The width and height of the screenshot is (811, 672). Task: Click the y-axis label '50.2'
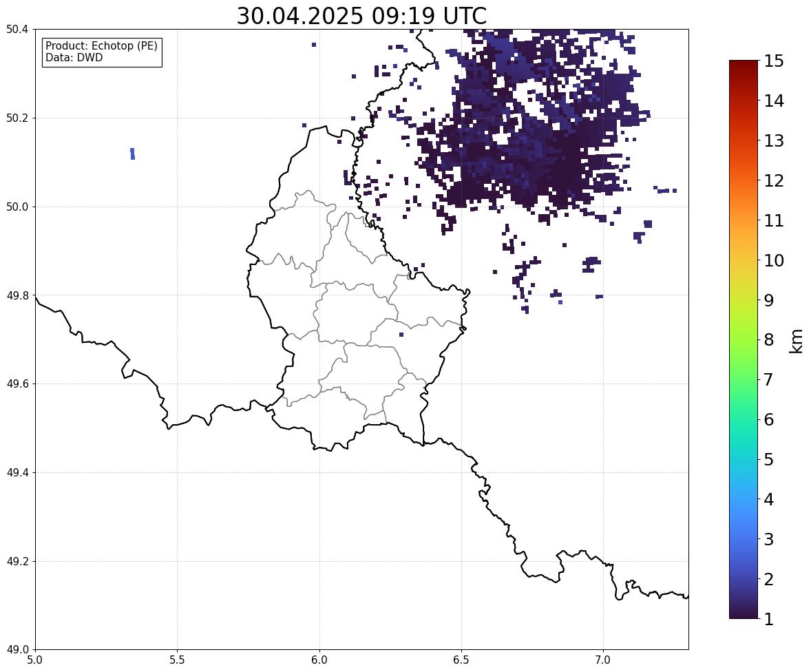17,118
